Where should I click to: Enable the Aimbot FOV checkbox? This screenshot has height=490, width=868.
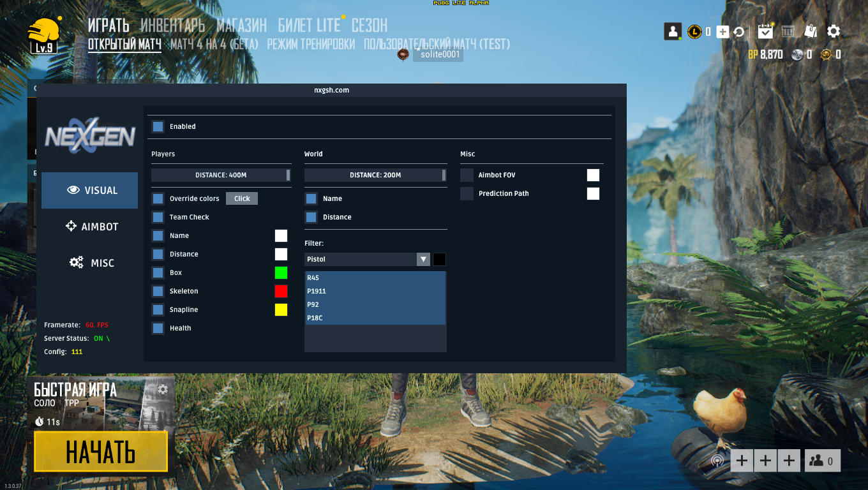pyautogui.click(x=467, y=175)
